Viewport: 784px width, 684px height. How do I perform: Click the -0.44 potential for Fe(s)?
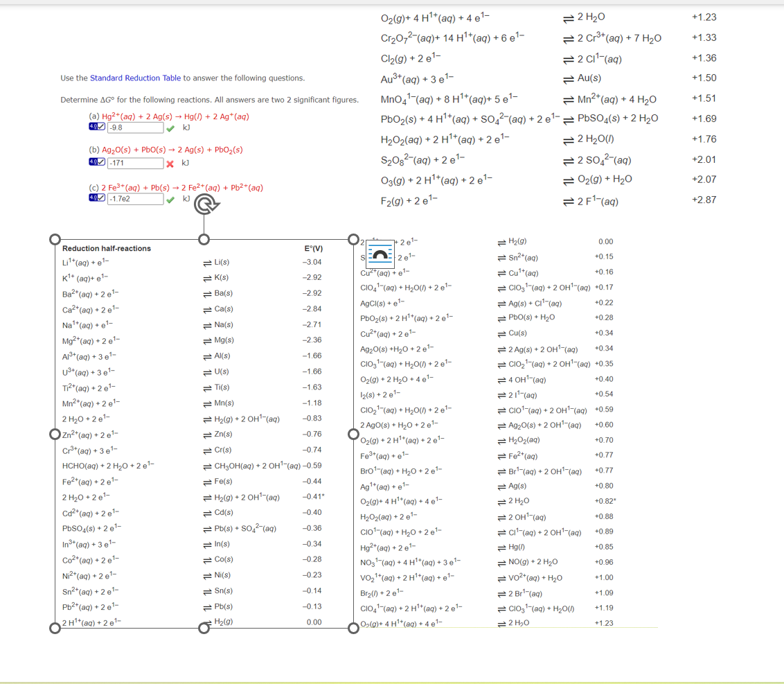tap(312, 482)
